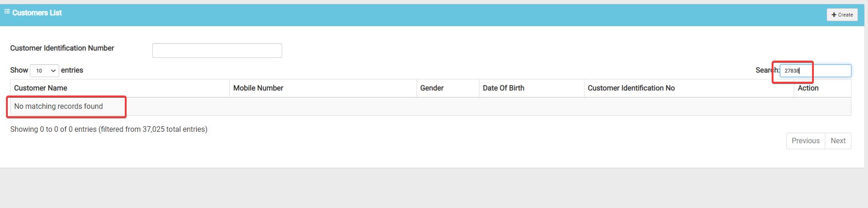Go to the Previous page
868x208 pixels.
point(806,141)
